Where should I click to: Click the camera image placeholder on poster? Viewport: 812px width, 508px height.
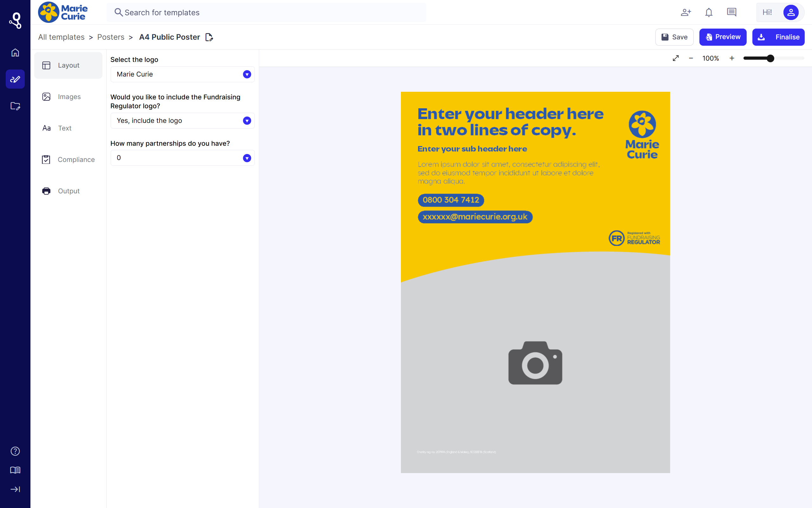pos(535,363)
